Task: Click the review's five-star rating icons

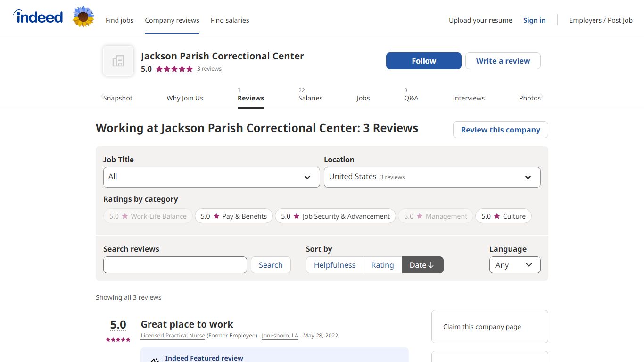Action: point(118,340)
